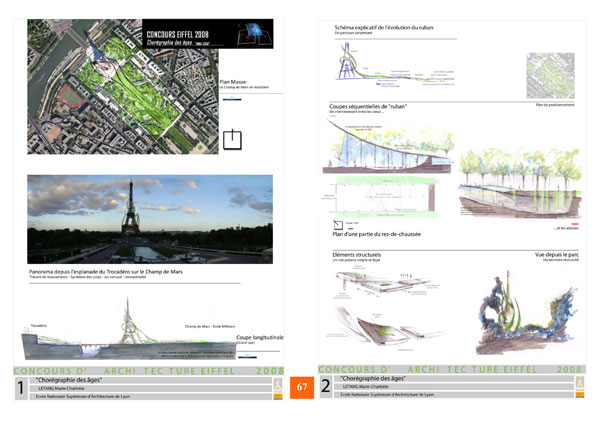
Task: Click the Lyon architecture school line on board 2
Action: click(387, 395)
